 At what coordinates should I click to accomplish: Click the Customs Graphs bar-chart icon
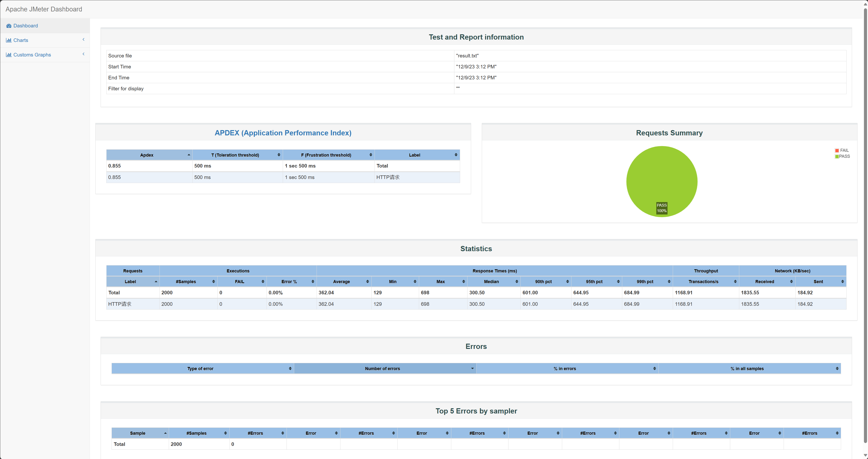[9, 55]
